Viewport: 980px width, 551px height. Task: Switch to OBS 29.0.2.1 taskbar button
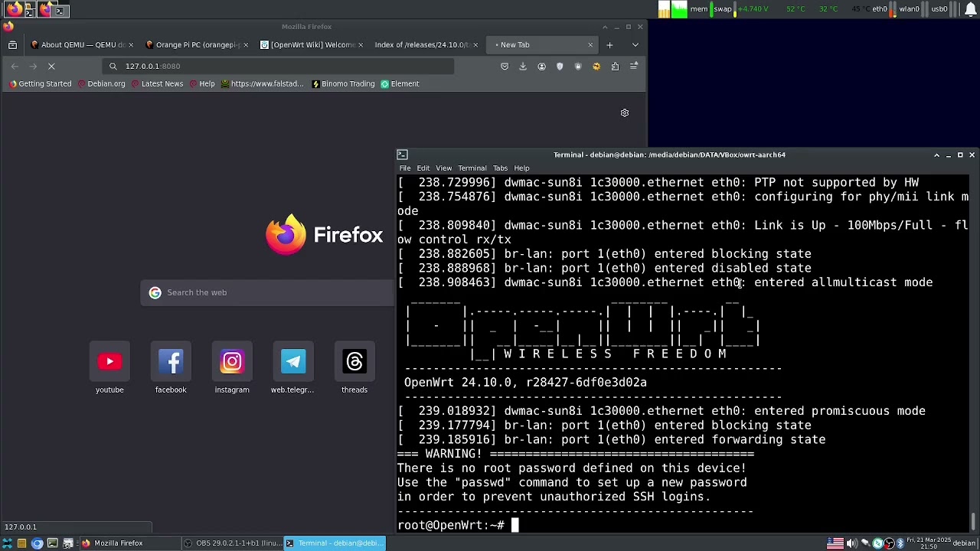coord(233,543)
